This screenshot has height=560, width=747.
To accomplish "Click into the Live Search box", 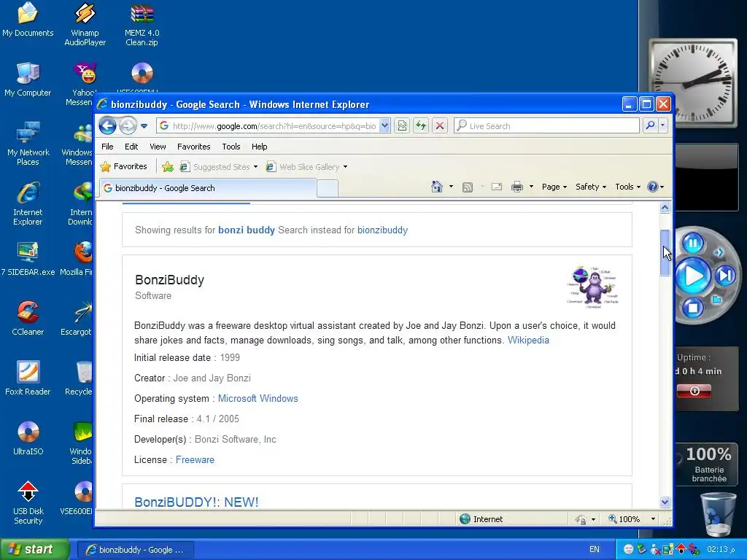I will (546, 125).
